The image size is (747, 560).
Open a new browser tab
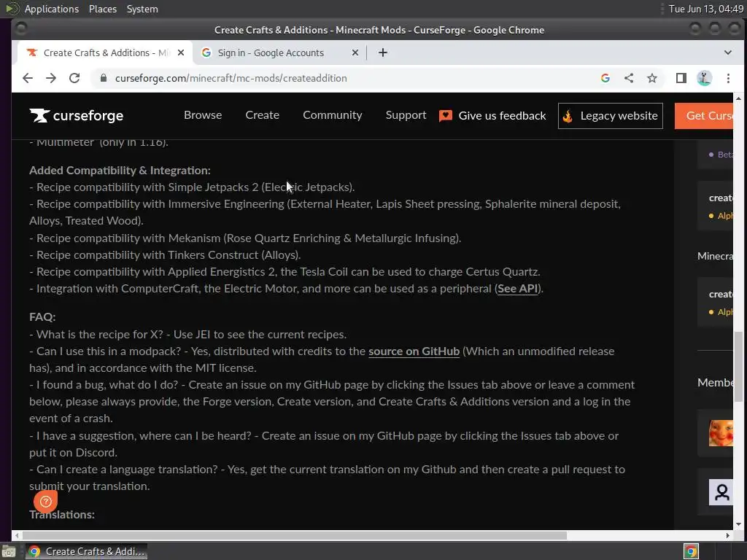coord(382,52)
